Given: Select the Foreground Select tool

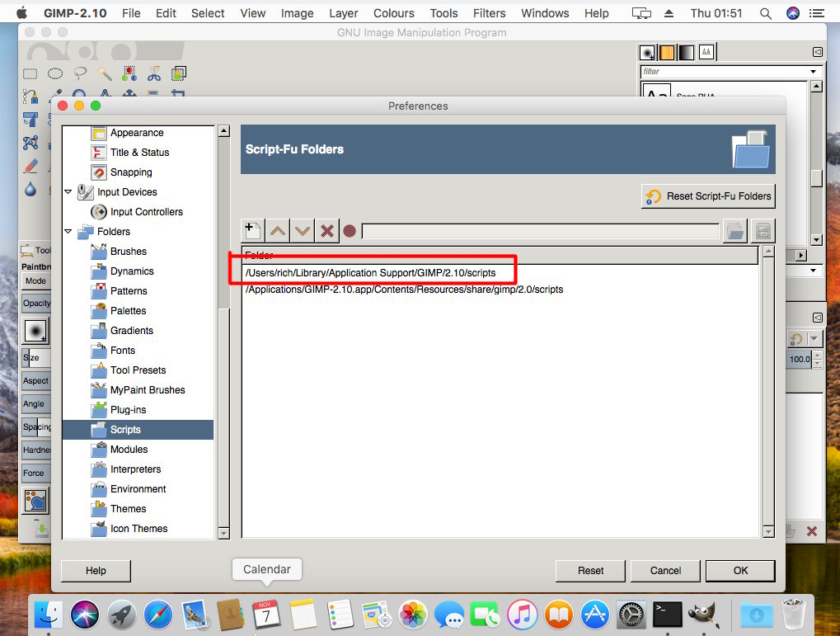Looking at the screenshot, I should [x=178, y=73].
